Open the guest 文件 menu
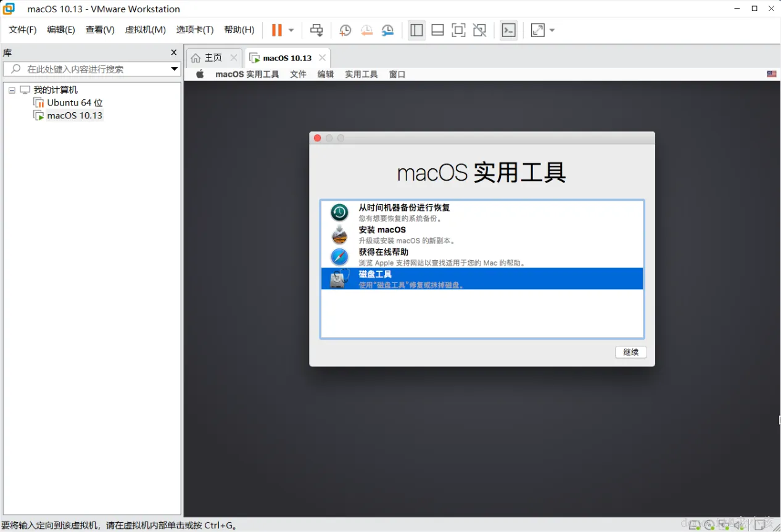 point(299,74)
